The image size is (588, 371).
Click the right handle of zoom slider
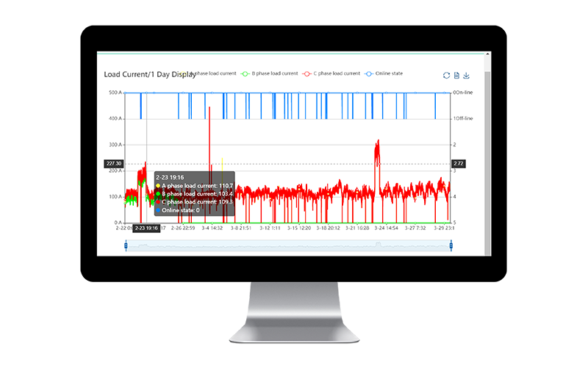[x=449, y=247]
